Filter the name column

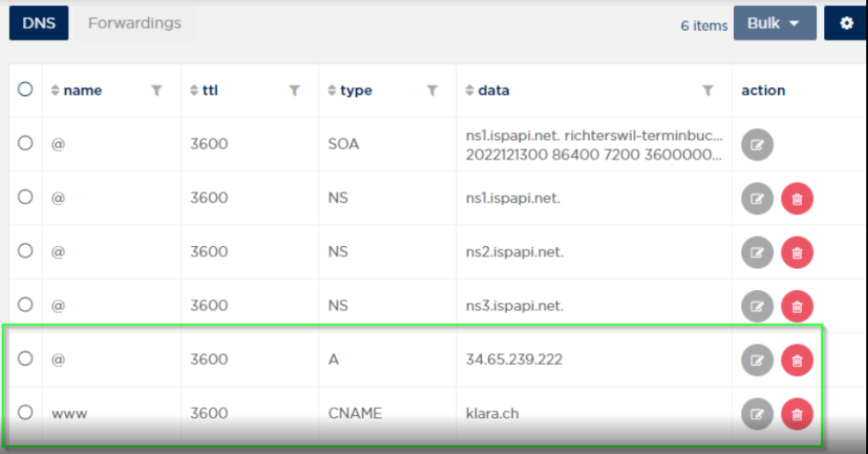(157, 90)
